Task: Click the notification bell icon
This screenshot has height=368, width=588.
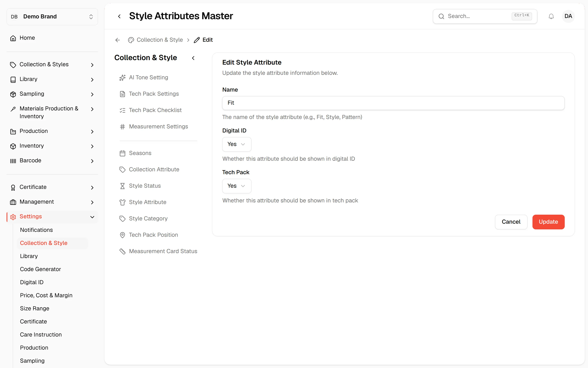Action: [x=551, y=16]
